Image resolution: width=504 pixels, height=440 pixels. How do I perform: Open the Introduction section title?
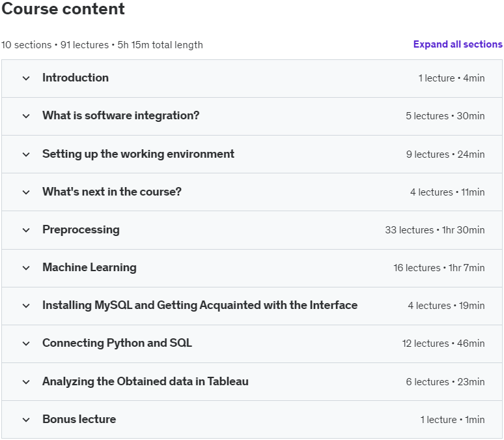pos(76,78)
